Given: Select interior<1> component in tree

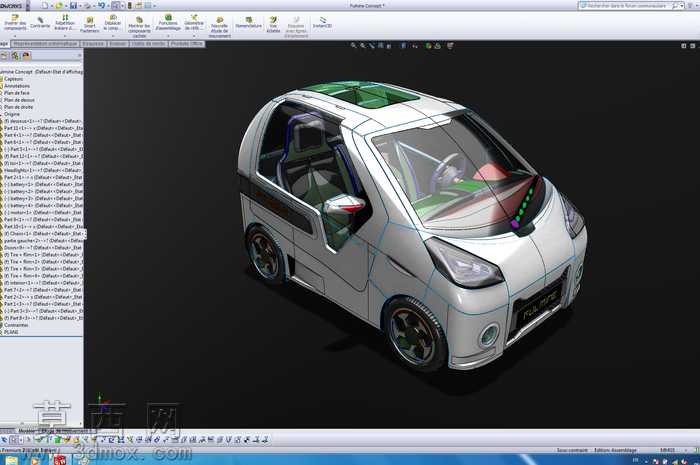Looking at the screenshot, I should (x=42, y=283).
